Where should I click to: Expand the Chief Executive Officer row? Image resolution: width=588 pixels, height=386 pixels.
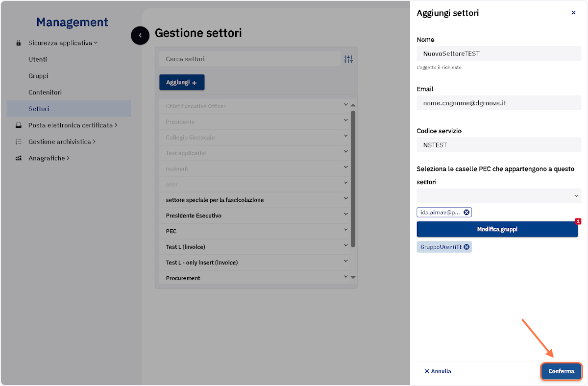click(345, 104)
